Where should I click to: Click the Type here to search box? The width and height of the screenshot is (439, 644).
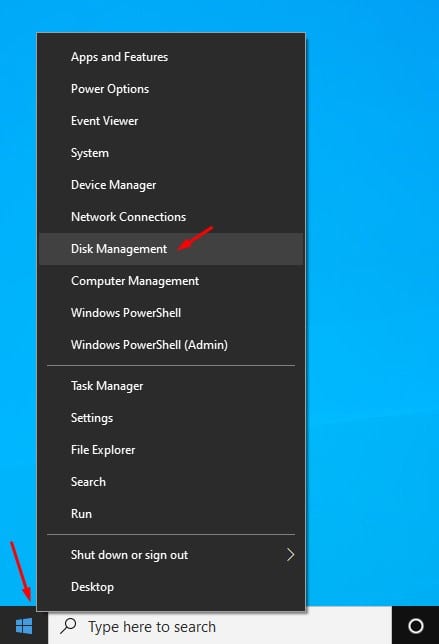point(220,626)
